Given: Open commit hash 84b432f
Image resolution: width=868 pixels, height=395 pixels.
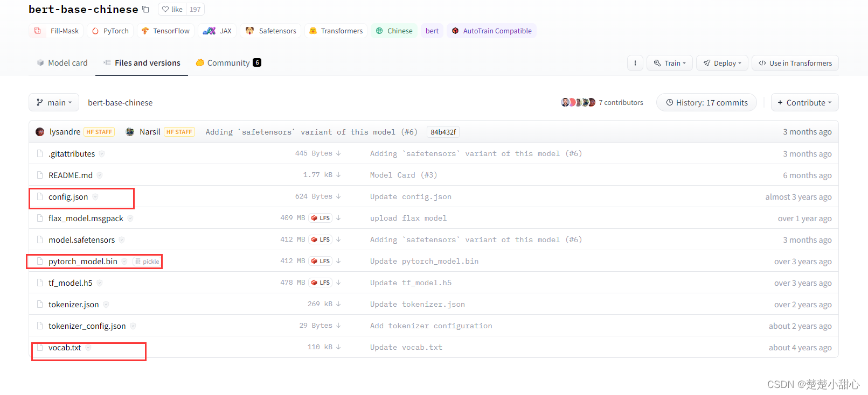Looking at the screenshot, I should 443,132.
